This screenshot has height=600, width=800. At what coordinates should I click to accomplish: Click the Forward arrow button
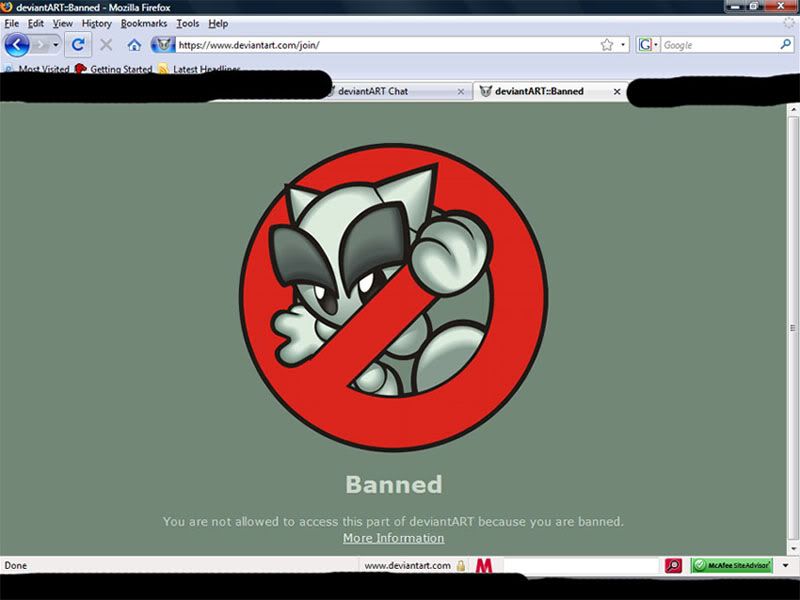pos(40,45)
